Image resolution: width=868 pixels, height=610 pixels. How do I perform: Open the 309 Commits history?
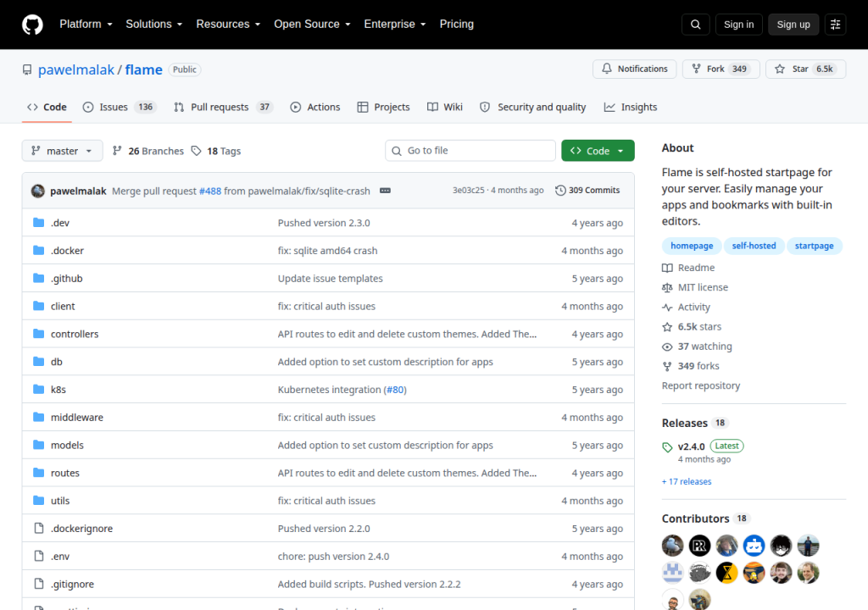pyautogui.click(x=587, y=191)
